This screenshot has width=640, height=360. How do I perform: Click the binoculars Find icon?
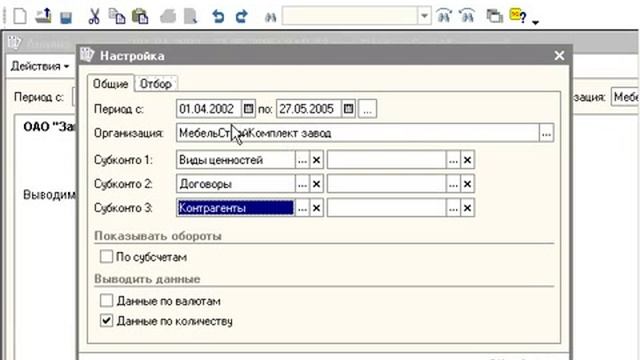(271, 17)
